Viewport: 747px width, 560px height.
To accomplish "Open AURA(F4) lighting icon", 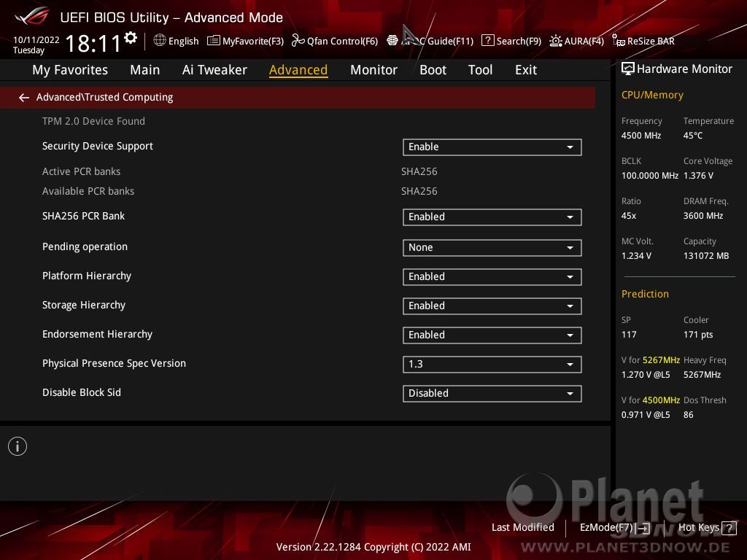I will pyautogui.click(x=555, y=41).
